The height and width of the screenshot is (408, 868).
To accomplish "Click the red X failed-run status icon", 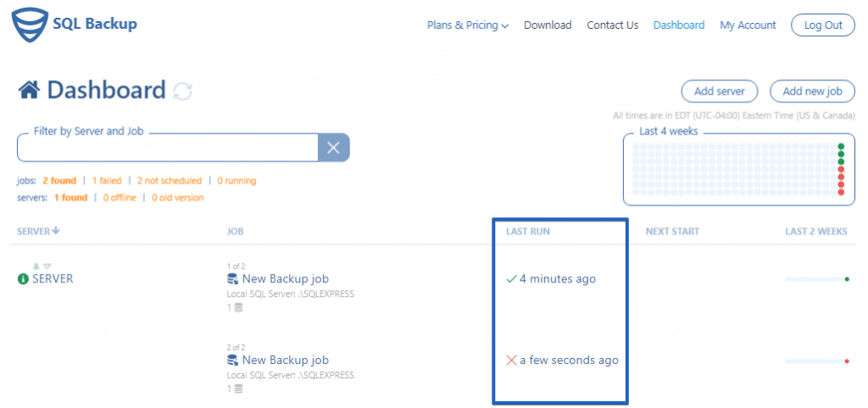I will (x=511, y=360).
